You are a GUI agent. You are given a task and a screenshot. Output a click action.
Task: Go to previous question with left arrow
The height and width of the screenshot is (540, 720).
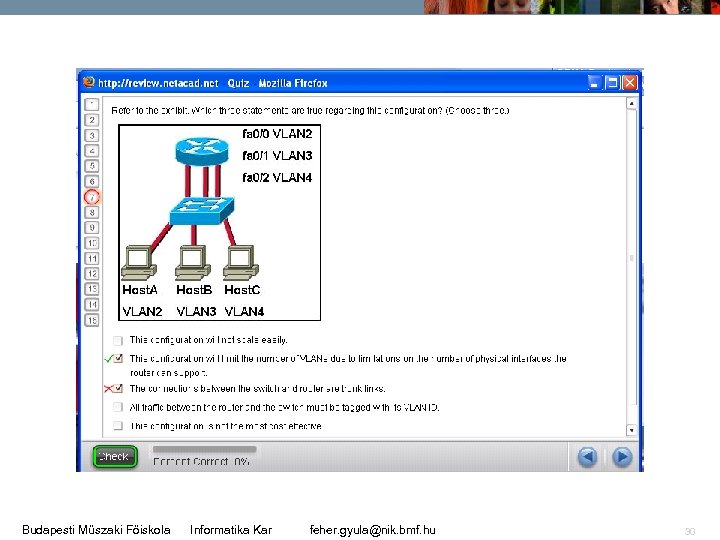(587, 457)
